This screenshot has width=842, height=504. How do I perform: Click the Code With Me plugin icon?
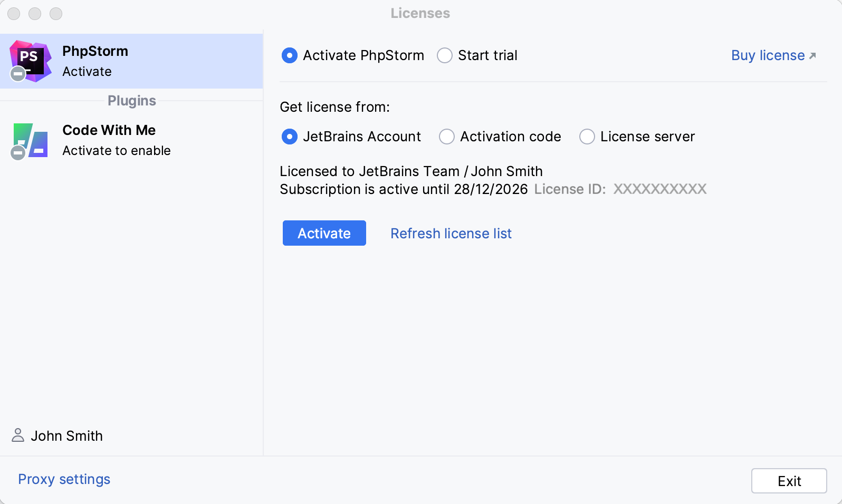(32, 139)
